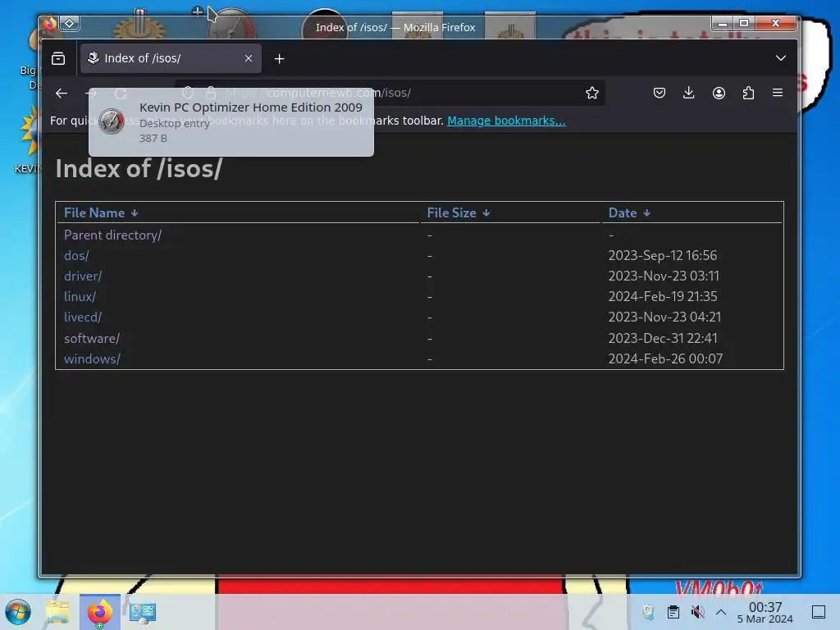Open the Firefox account icon

point(719,93)
